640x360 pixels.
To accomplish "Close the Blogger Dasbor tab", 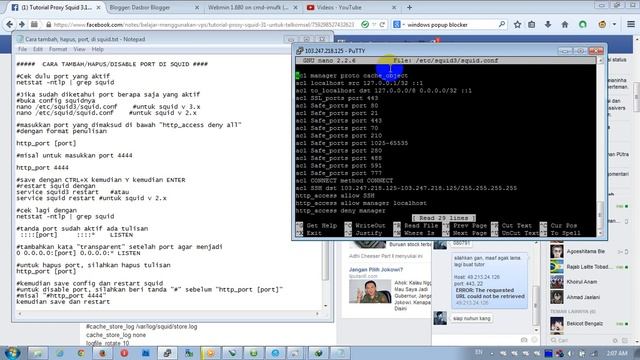I will point(197,7).
